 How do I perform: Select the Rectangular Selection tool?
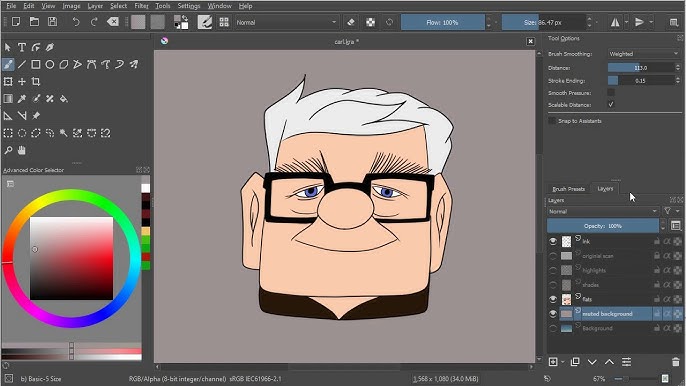(x=8, y=133)
